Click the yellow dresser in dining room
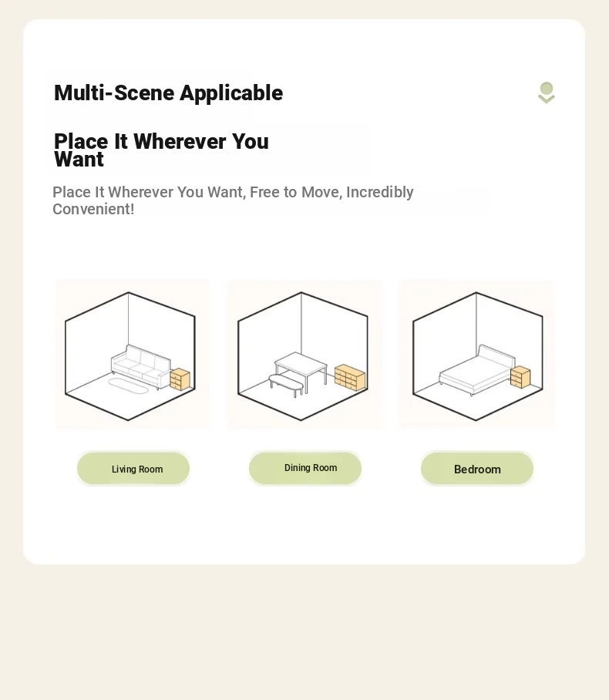Image resolution: width=609 pixels, height=700 pixels. pos(350,378)
